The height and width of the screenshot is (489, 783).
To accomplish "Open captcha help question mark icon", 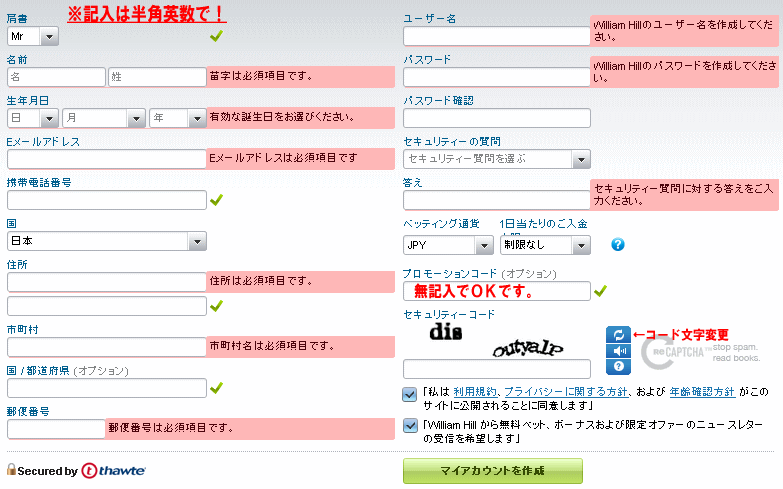I will click(x=618, y=367).
